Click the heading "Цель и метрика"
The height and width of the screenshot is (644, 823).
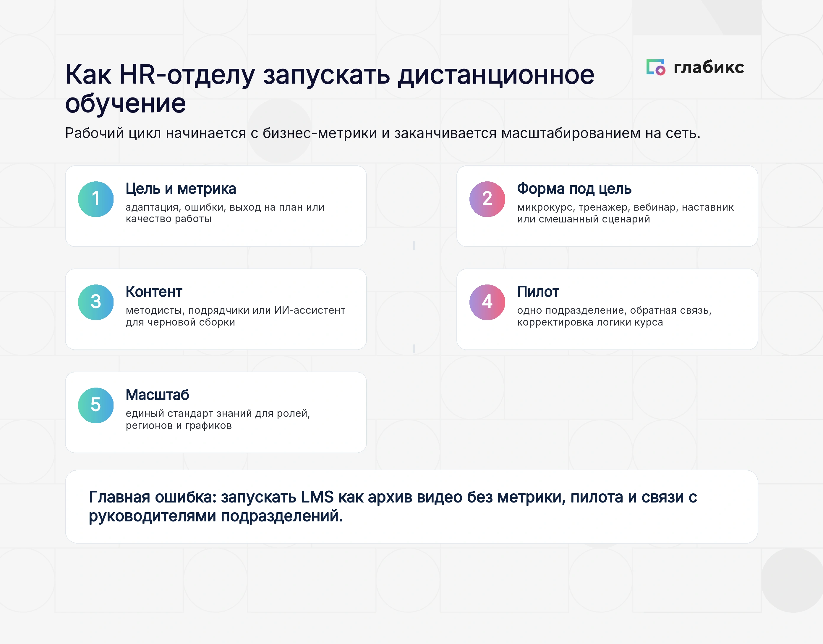pos(181,189)
